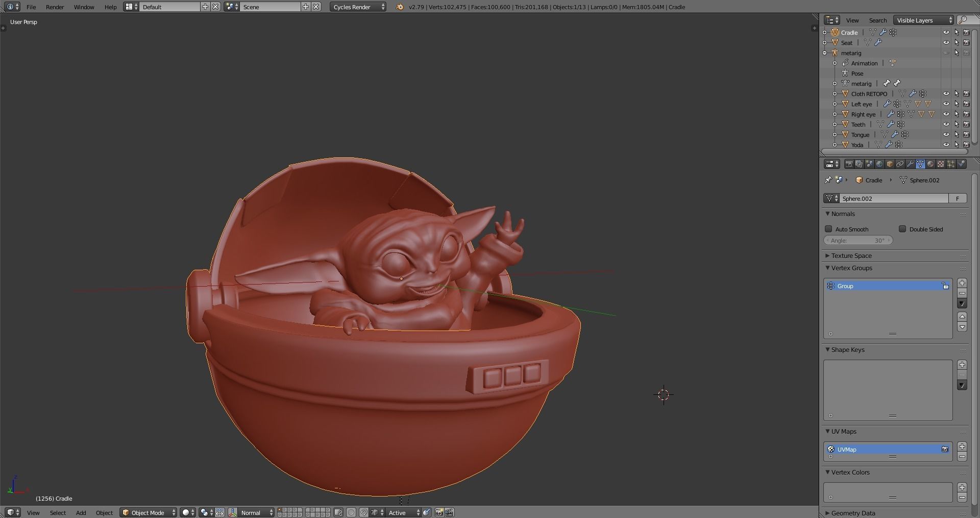
Task: Open the World properties (globe icon)
Action: coord(879,164)
